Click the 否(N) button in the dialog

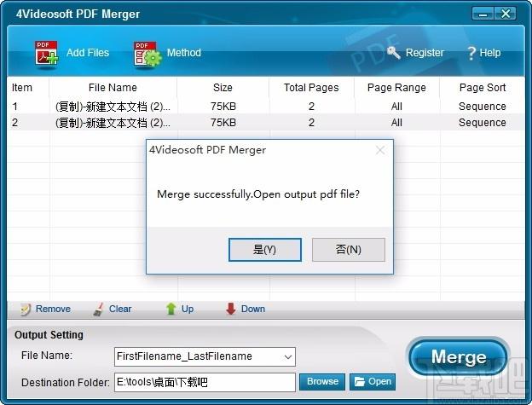[349, 250]
